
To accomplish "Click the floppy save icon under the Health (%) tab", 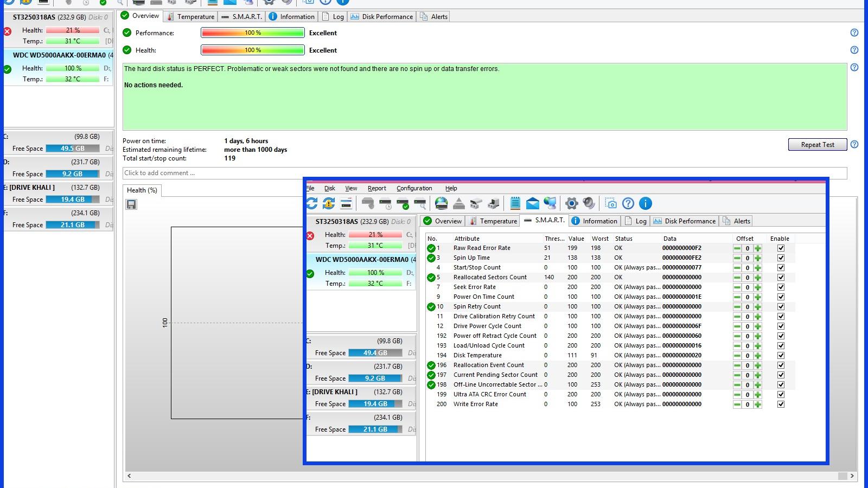I will click(131, 204).
